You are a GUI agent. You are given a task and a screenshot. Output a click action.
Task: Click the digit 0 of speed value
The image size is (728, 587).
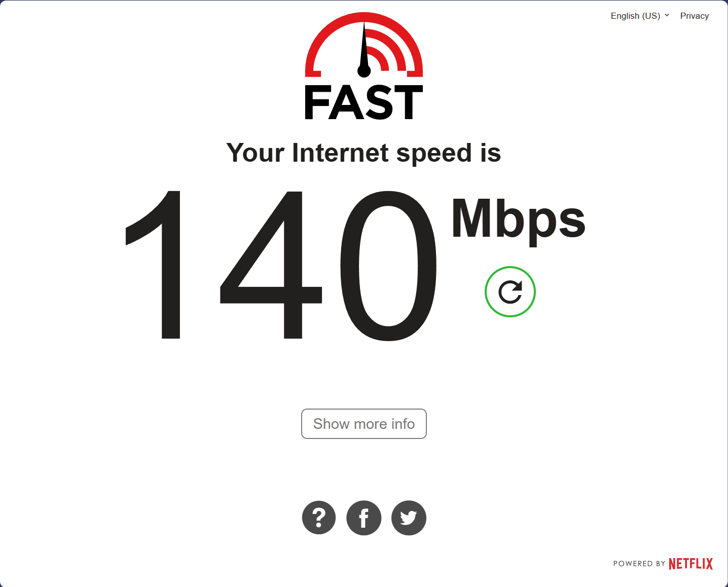tap(388, 266)
